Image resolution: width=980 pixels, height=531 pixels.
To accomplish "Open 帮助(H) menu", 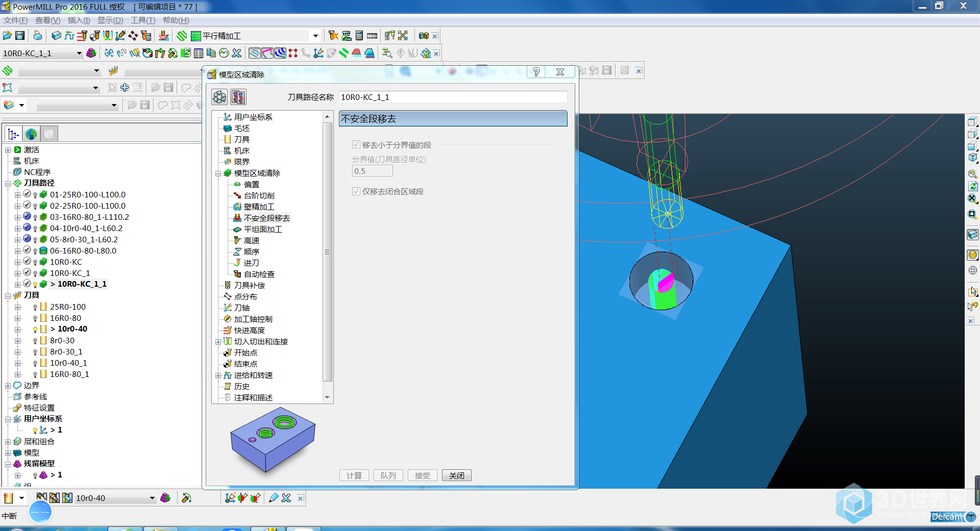I will (176, 20).
